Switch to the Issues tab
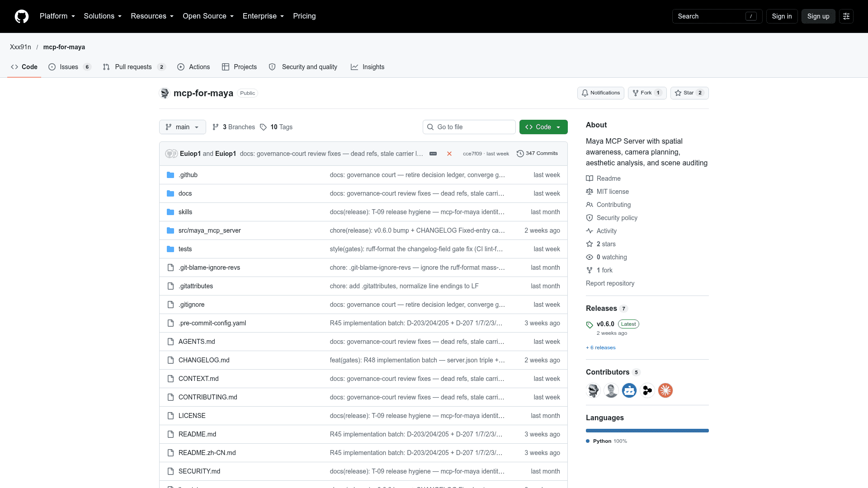This screenshot has width=868, height=488. [x=70, y=67]
